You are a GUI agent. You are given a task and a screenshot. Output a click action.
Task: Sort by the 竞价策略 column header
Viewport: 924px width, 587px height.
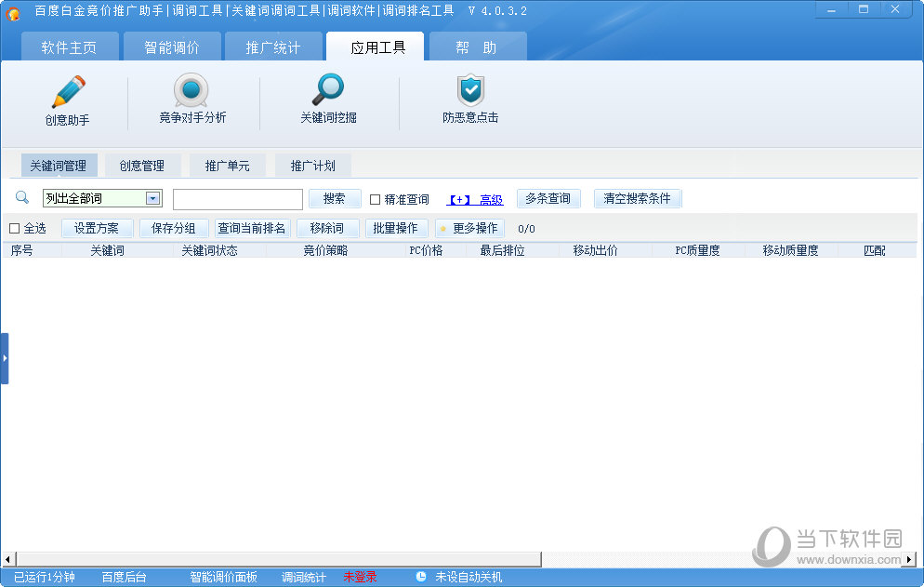[x=326, y=250]
